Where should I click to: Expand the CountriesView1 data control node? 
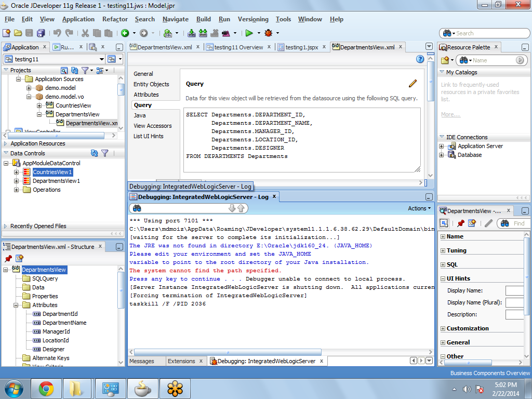pyautogui.click(x=16, y=172)
